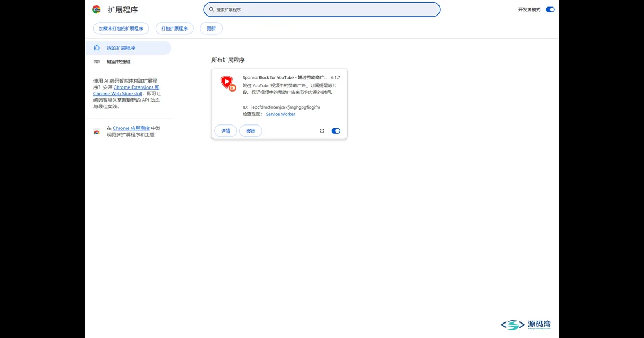
Task: Open 键盘快捷键 sidebar item
Action: coord(128,61)
